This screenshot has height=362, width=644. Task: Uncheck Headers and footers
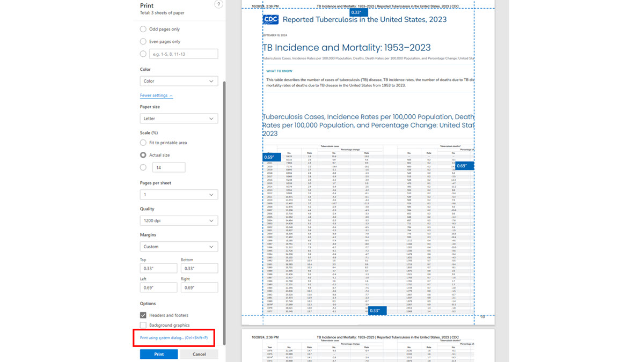143,315
